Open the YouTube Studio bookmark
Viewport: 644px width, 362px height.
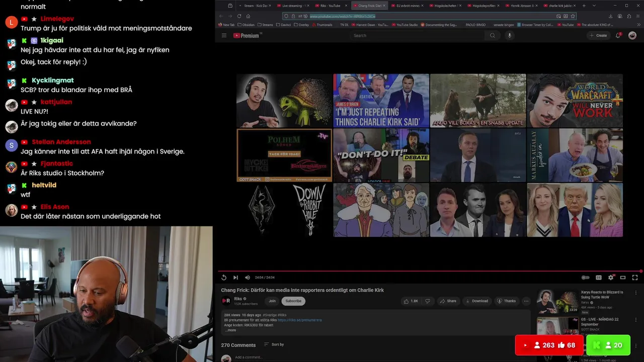pyautogui.click(x=405, y=25)
